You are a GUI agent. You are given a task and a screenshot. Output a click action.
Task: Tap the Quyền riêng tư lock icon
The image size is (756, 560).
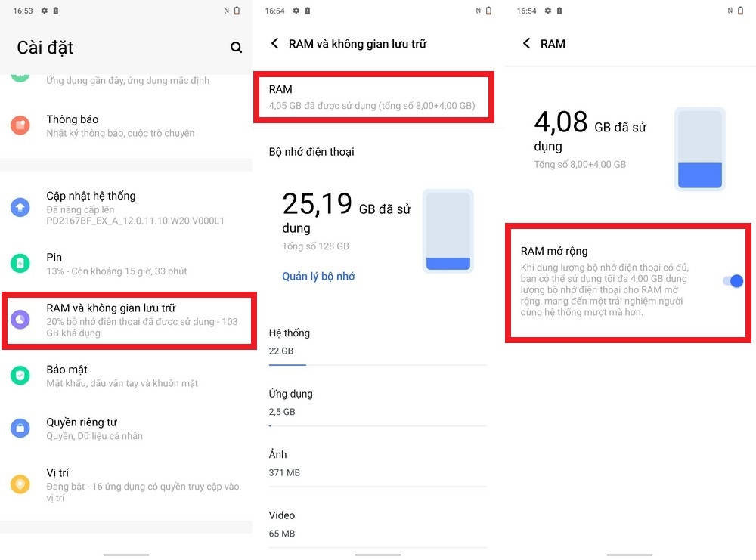20,428
